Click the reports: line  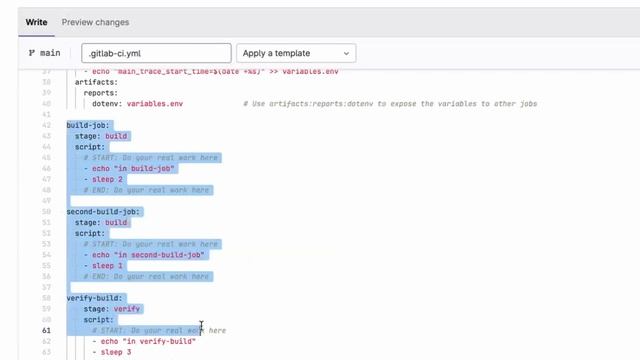(x=101, y=93)
